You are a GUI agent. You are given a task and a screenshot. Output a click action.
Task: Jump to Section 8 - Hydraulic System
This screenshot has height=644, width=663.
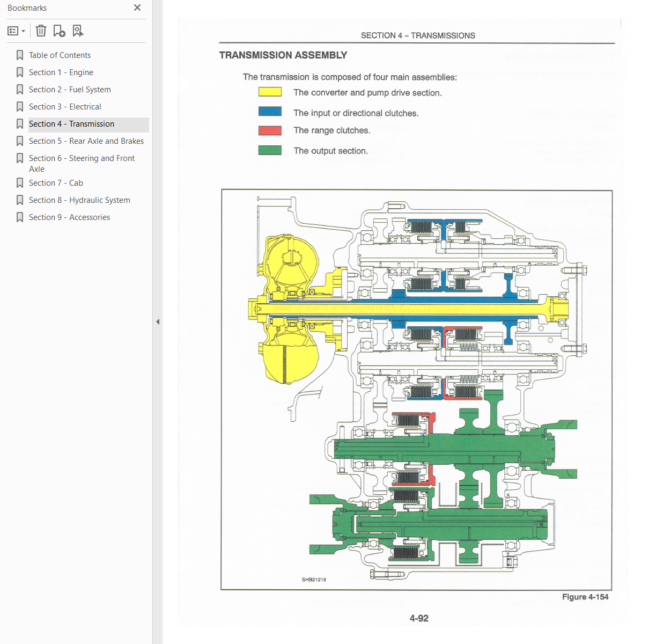tap(79, 200)
